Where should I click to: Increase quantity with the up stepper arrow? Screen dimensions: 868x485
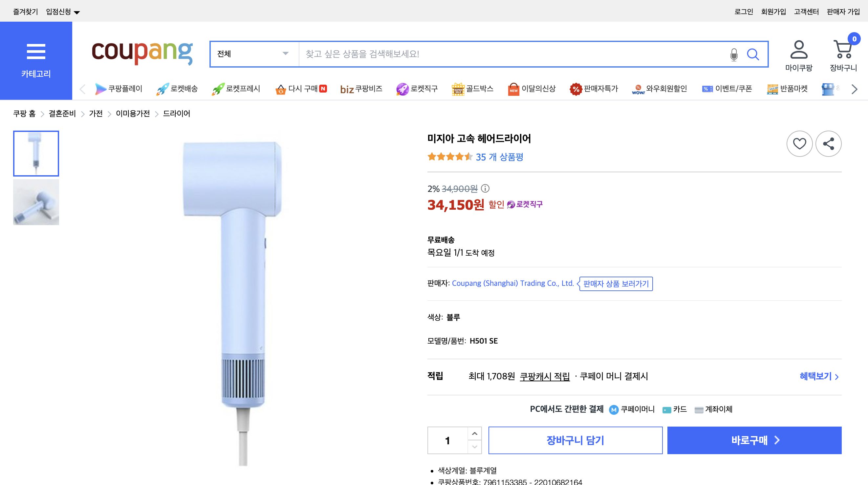tap(475, 433)
